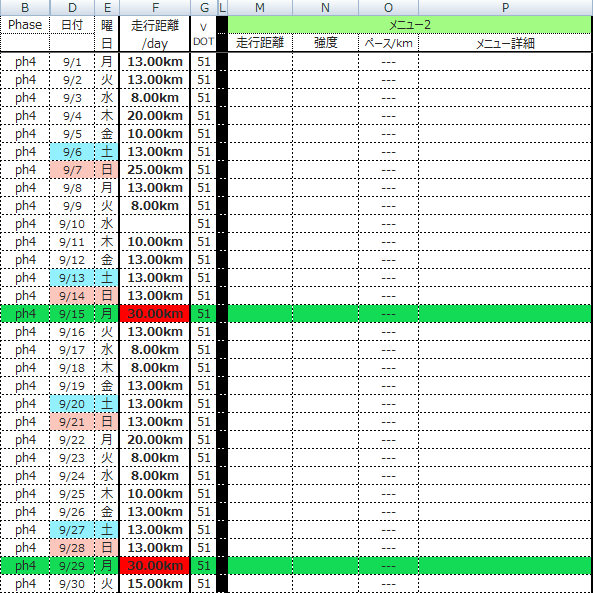Click the green メニュー2 merged header
Viewport: 593px width, 593px height.
click(410, 25)
